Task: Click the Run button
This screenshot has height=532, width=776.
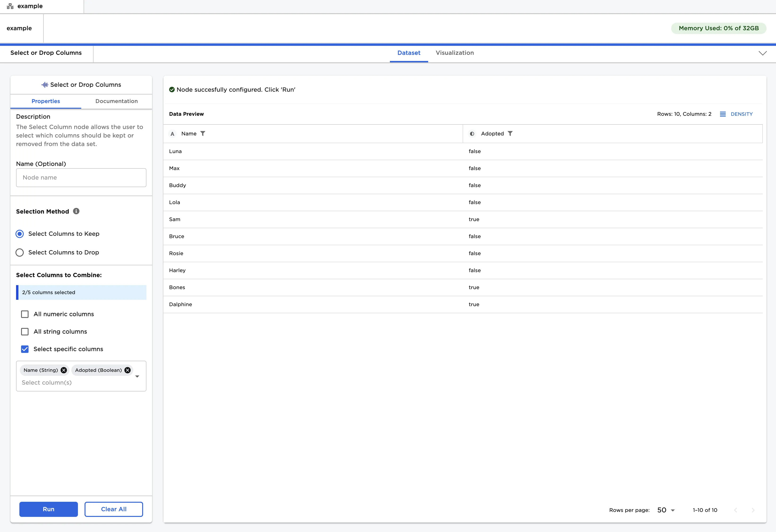Action: coord(48,509)
